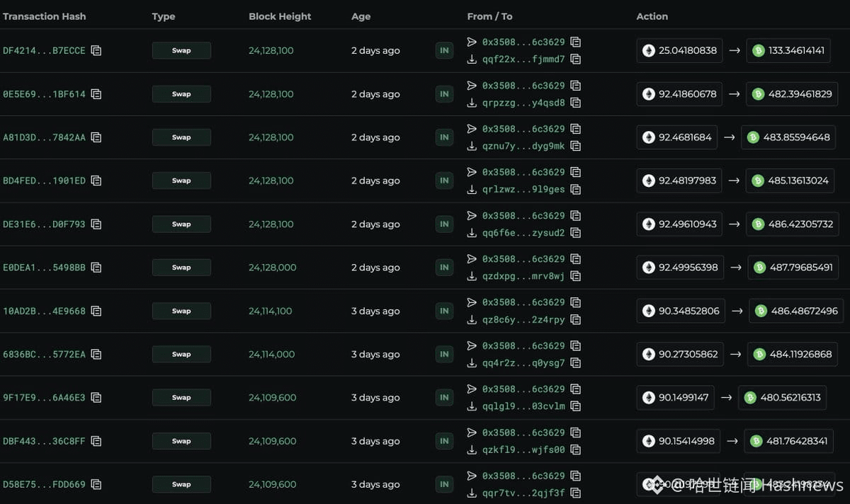This screenshot has width=850, height=504.
Task: Click the green Bitcoin Cash icon beside 487.79685491
Action: pos(759,268)
